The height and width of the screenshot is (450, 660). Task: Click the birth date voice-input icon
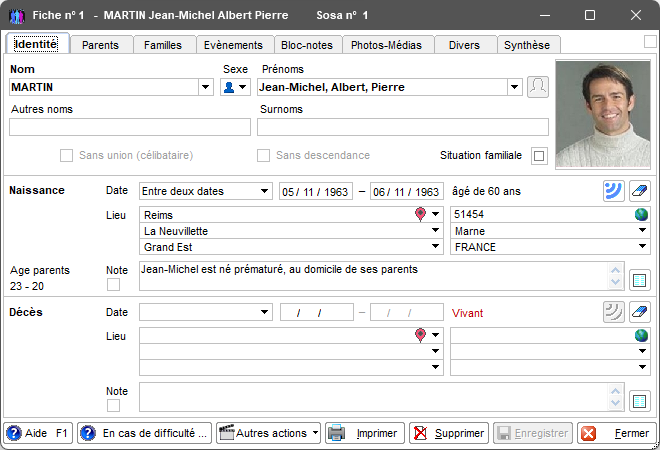[x=613, y=191]
